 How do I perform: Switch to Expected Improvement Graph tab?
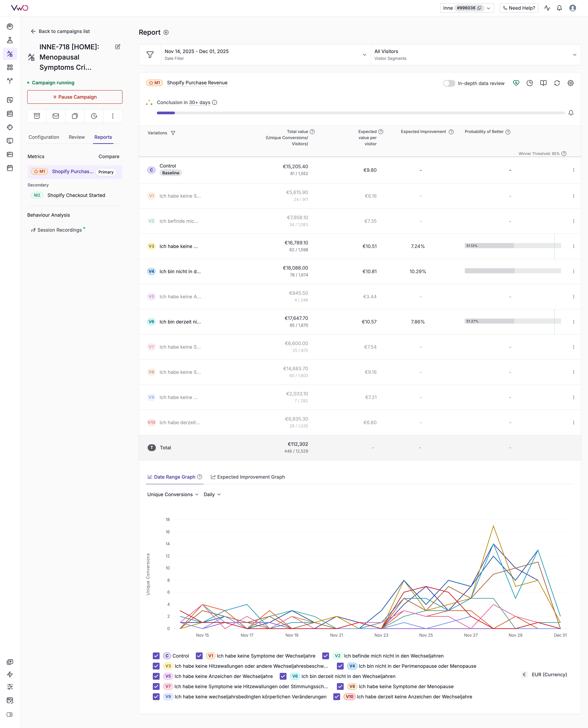(248, 477)
